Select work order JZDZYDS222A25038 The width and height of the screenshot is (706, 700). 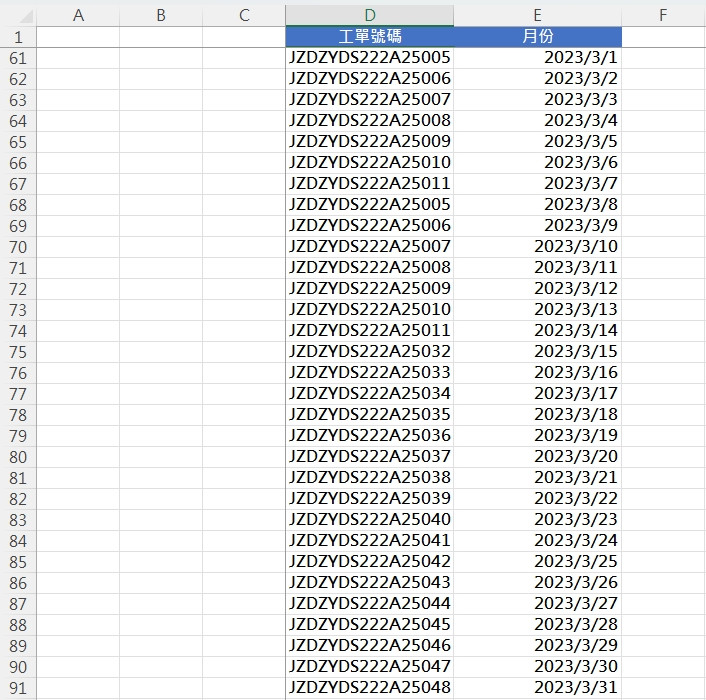tap(370, 478)
